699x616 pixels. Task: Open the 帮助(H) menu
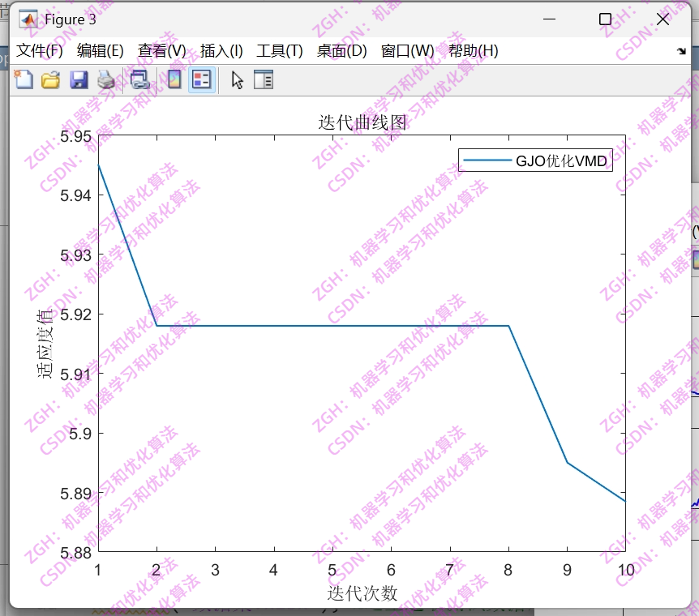[x=473, y=51]
